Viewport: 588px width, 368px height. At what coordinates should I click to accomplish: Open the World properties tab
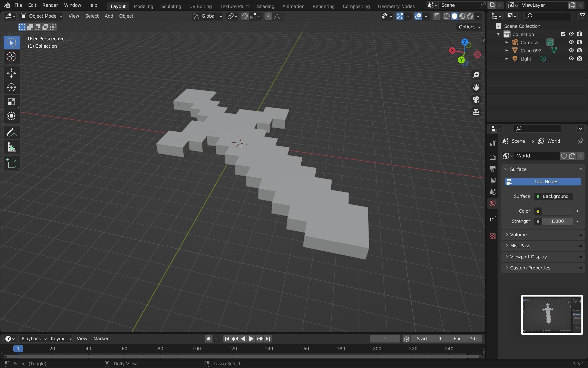tap(492, 203)
